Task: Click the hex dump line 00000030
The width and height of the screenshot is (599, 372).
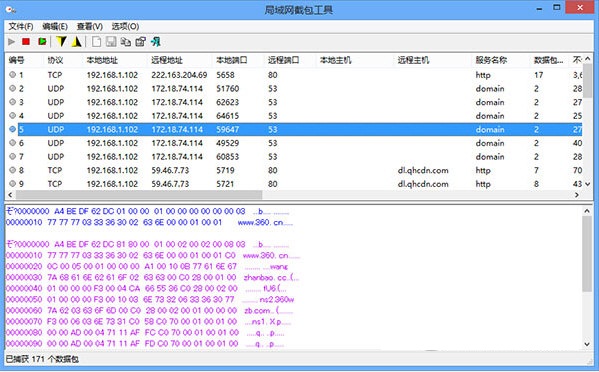Action: 152,277
